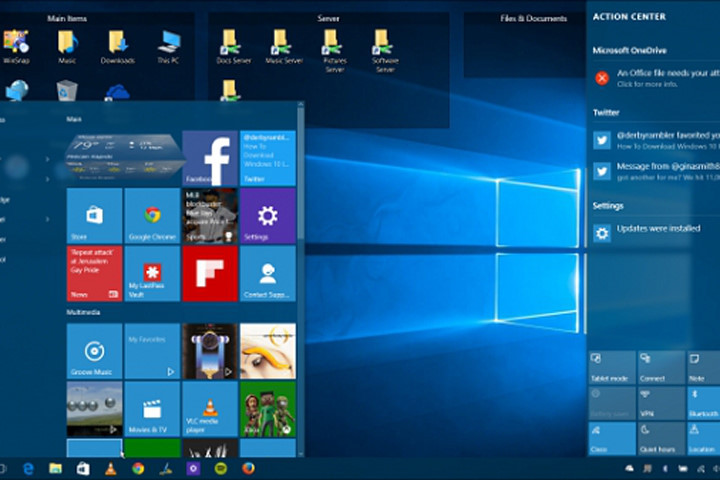Launch VLC from the taskbar

point(110,469)
